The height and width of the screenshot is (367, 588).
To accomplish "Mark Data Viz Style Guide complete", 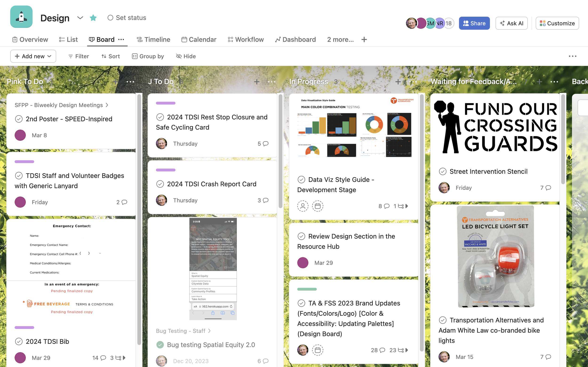I will [302, 179].
